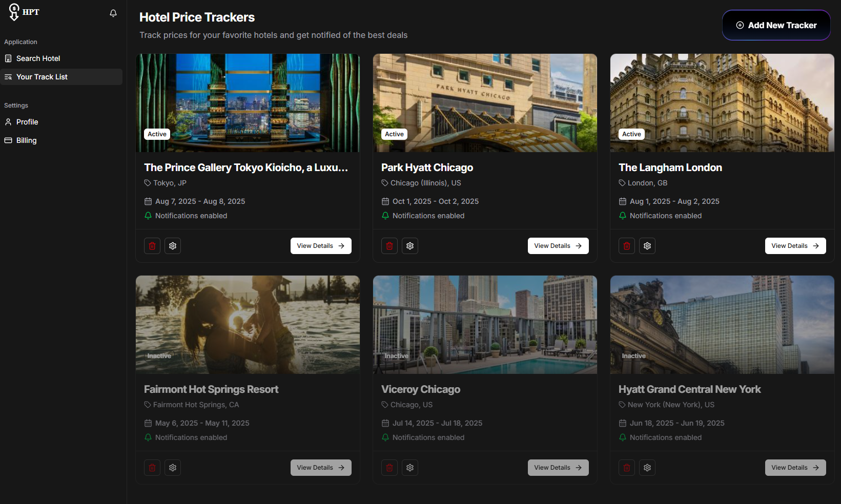The image size is (841, 504).
Task: Click the Fairmont Hot Springs Resort photo
Action: point(248,325)
